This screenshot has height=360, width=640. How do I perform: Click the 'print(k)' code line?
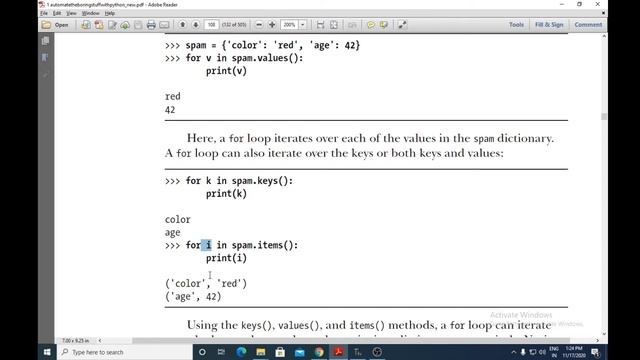(226, 193)
